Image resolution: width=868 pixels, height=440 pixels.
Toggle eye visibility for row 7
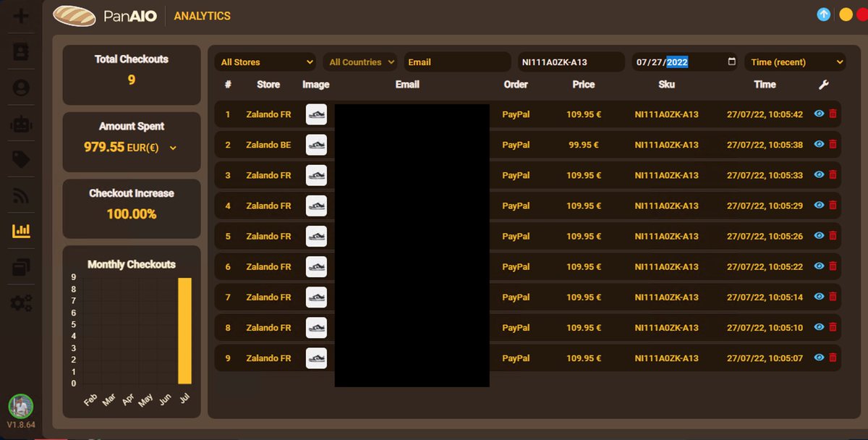tap(819, 297)
